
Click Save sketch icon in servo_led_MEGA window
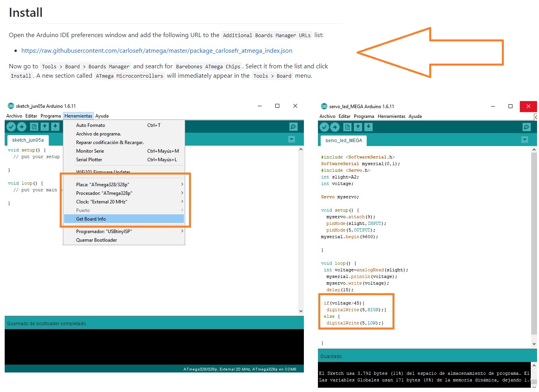click(368, 127)
